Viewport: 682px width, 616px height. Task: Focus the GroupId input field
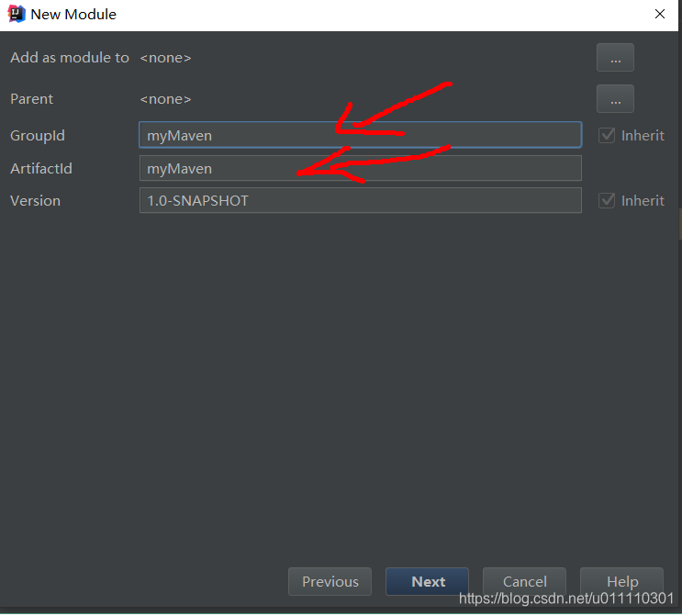click(360, 135)
